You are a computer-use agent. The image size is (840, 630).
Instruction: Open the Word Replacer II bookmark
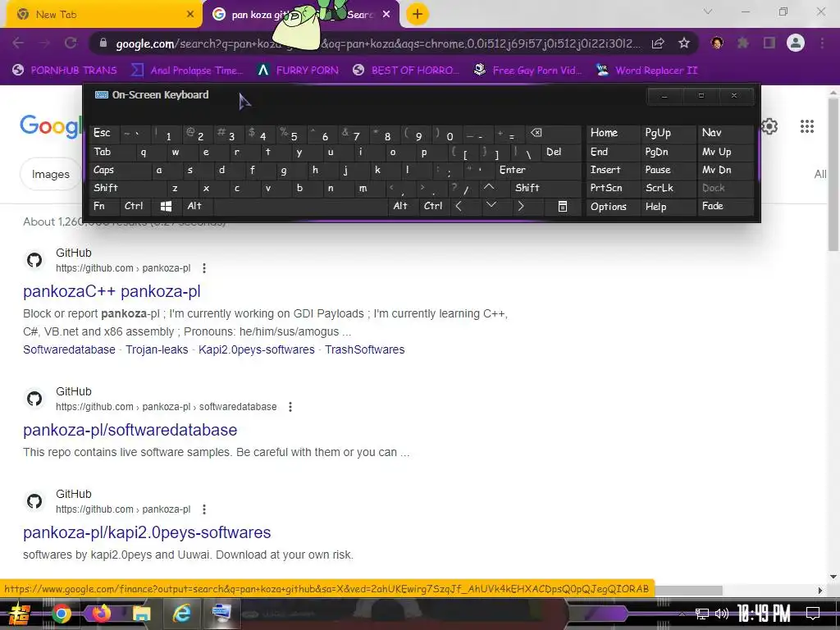pos(647,71)
